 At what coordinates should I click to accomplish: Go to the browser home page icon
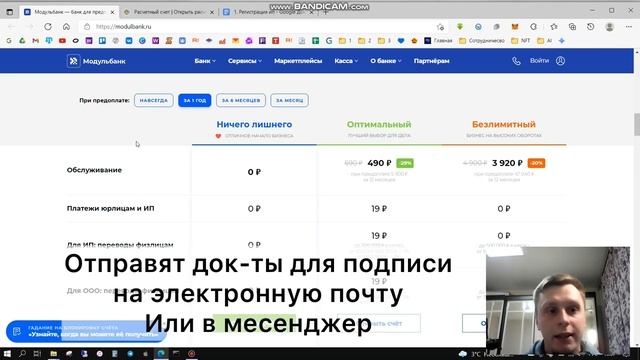pos(66,27)
